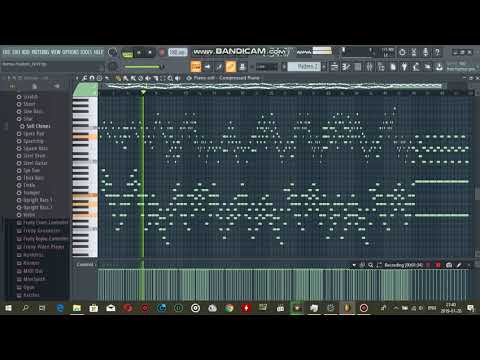This screenshot has height=360, width=480.
Task: Click the Windows Start button
Action: (x=8, y=308)
